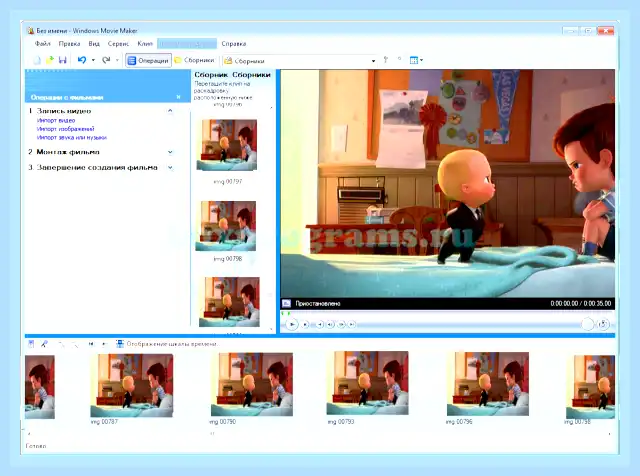The height and width of the screenshot is (476, 640).
Task: Expand the Монтаж фильма section
Action: point(170,152)
